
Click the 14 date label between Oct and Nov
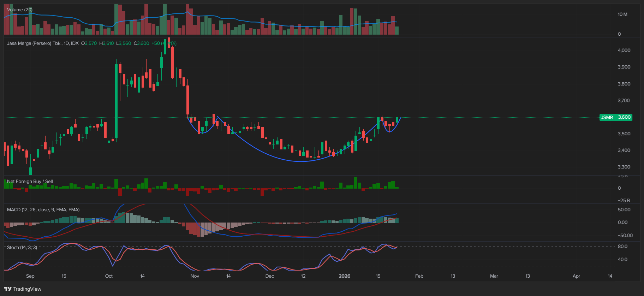143,276
